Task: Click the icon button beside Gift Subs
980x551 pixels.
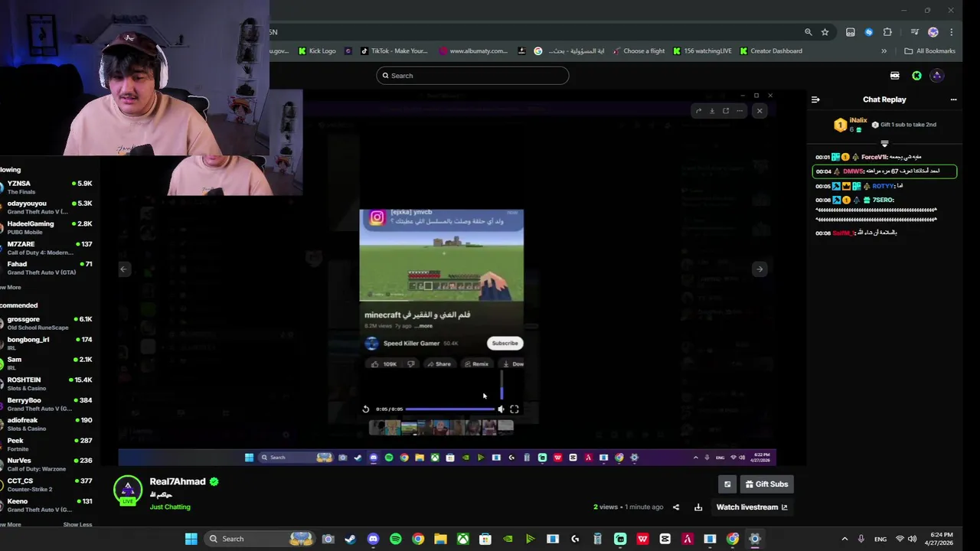Action: [727, 484]
